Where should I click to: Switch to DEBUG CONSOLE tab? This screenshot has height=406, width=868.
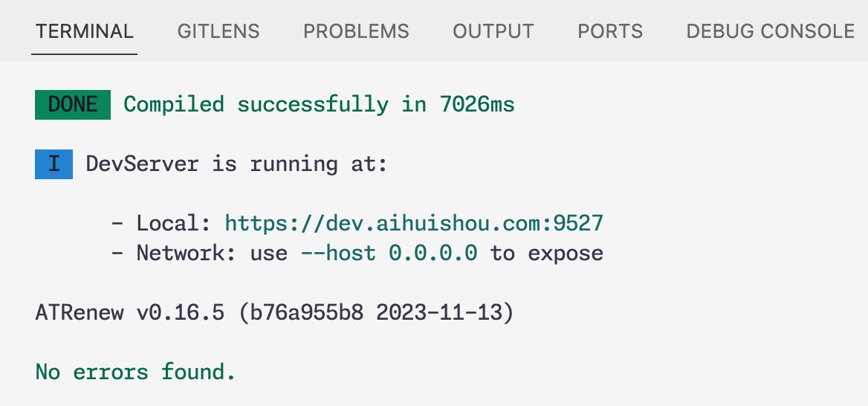770,31
